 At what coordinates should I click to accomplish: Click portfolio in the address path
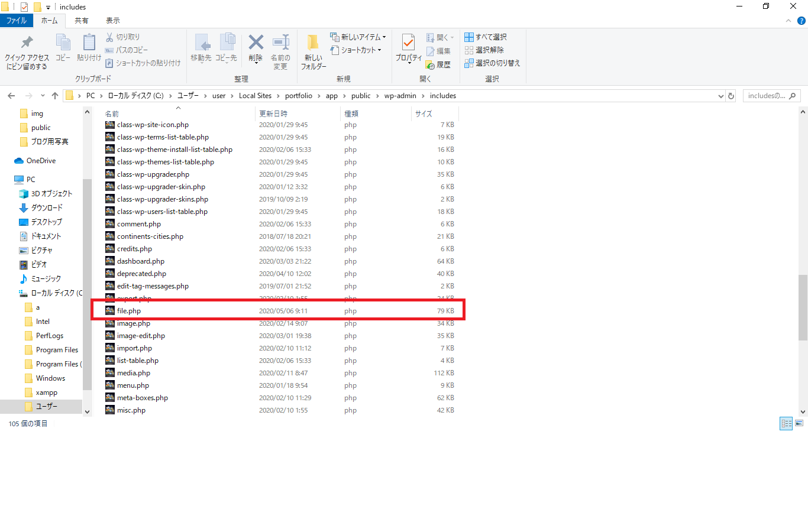(299, 96)
